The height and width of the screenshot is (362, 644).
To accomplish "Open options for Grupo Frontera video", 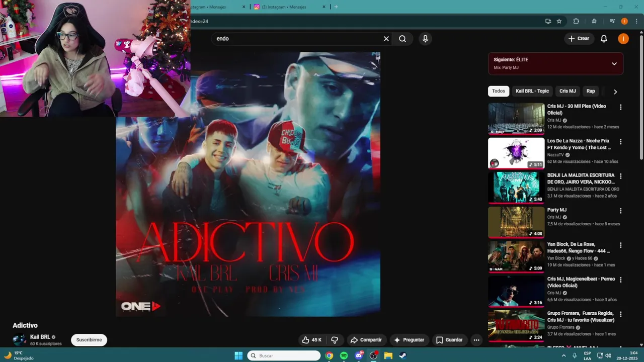I will 620,314.
